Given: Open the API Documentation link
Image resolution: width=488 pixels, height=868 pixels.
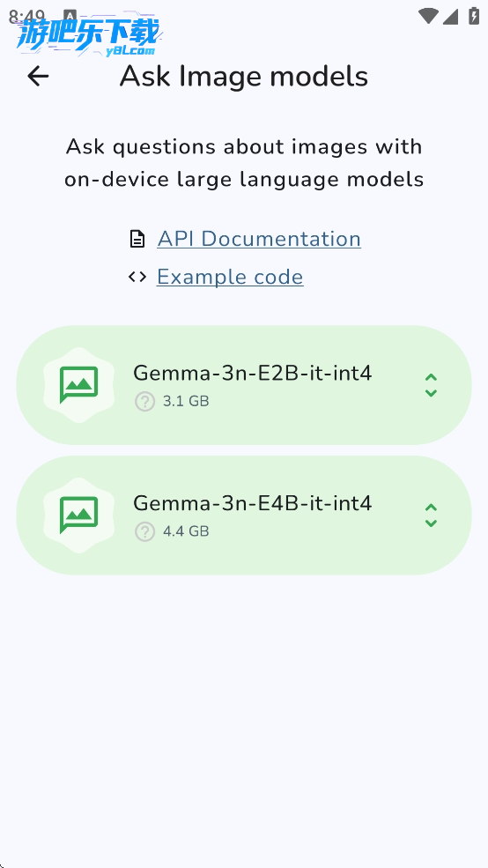Looking at the screenshot, I should (259, 239).
